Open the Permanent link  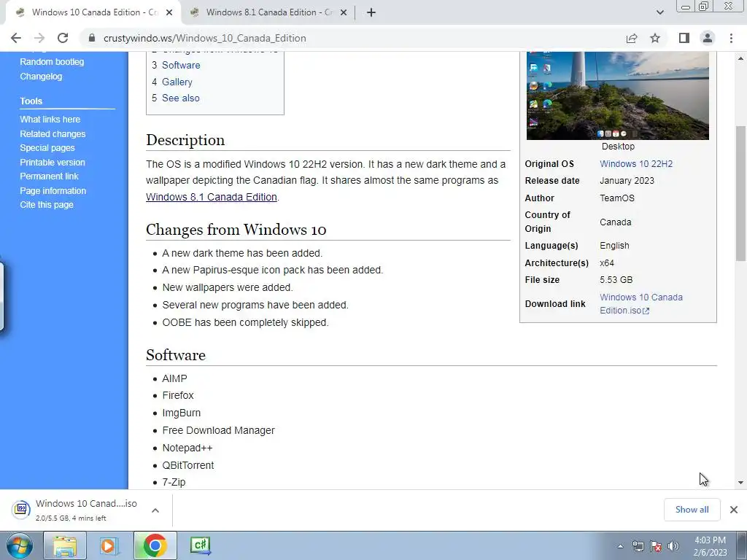click(x=49, y=176)
